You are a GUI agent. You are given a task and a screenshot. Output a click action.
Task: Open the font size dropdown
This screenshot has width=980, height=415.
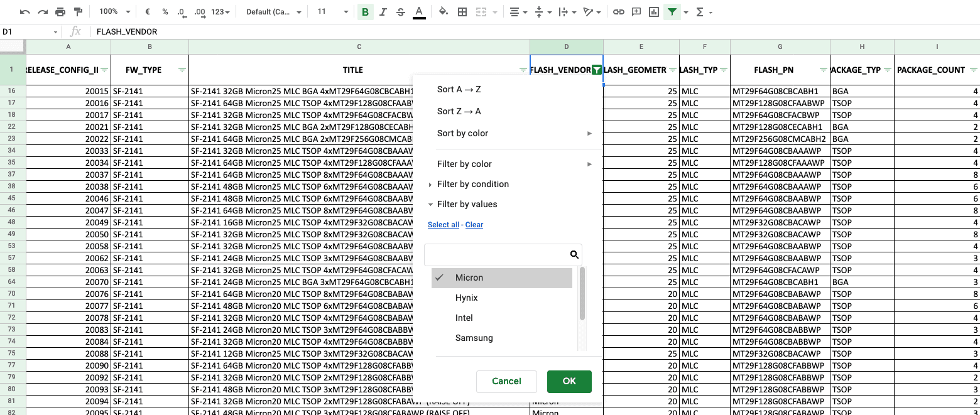click(331, 11)
